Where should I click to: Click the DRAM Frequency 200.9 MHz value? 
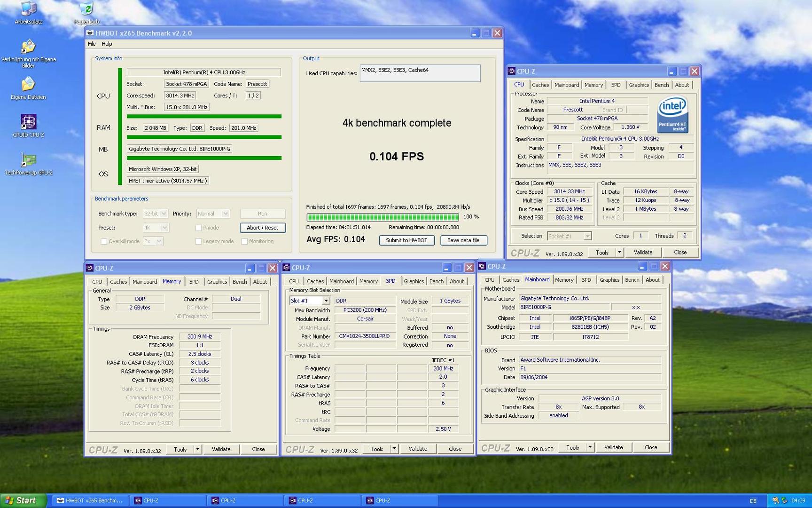click(x=200, y=337)
